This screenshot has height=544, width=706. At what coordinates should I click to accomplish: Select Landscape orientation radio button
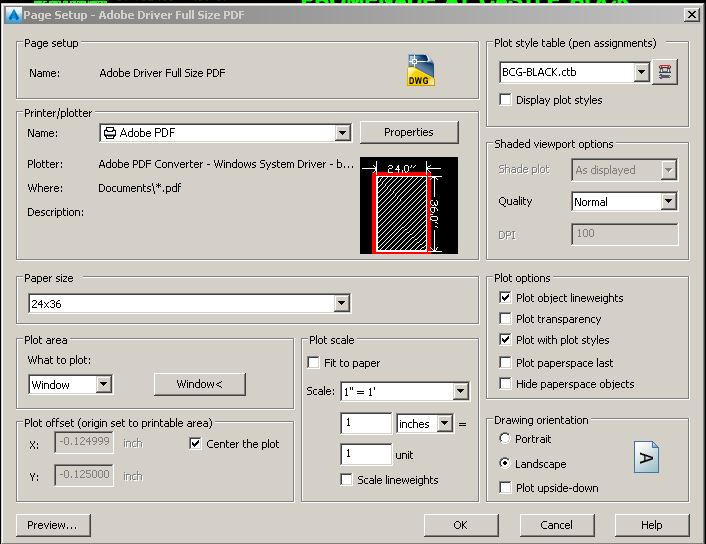(x=505, y=463)
